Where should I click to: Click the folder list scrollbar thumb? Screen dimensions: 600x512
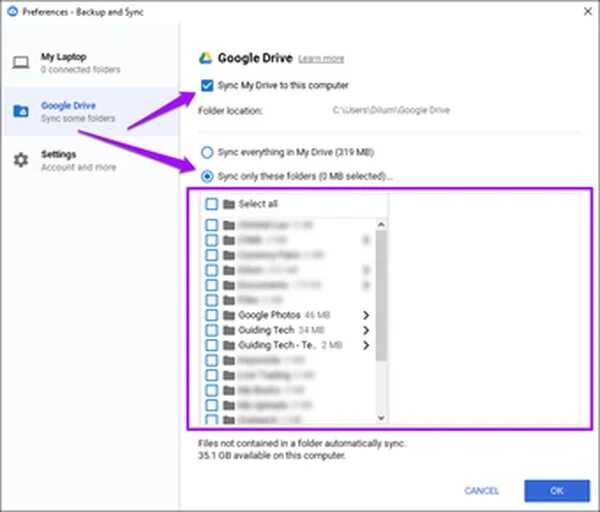(x=381, y=295)
